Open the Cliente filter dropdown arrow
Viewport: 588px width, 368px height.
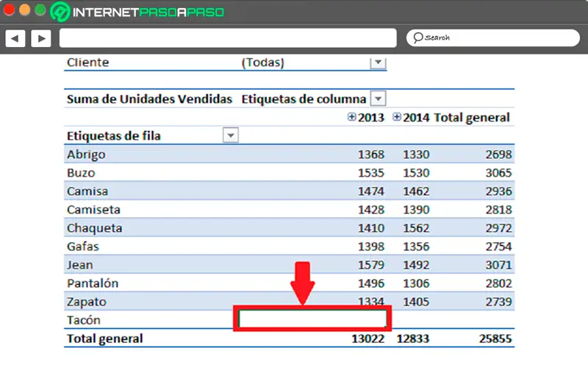pos(378,63)
